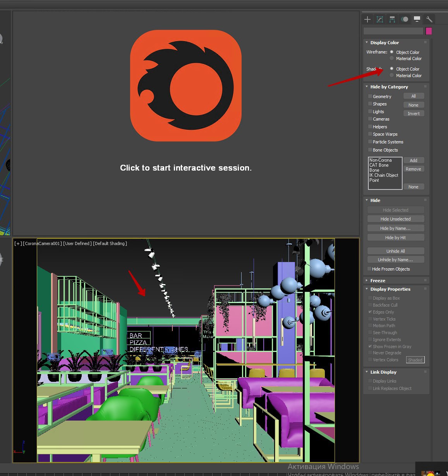Toggle Hide Frozen Objects checkbox
The height and width of the screenshot is (476, 448).
[x=369, y=269]
